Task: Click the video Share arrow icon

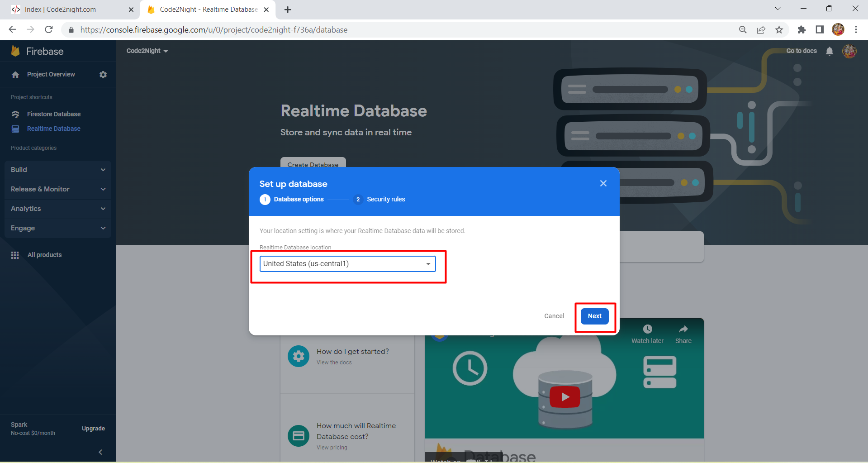Action: 683,329
